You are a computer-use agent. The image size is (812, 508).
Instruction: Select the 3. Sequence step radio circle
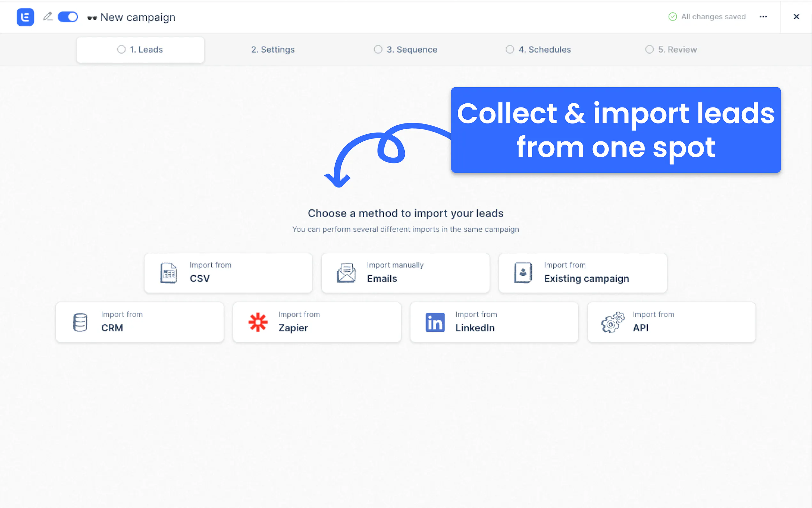pyautogui.click(x=378, y=49)
